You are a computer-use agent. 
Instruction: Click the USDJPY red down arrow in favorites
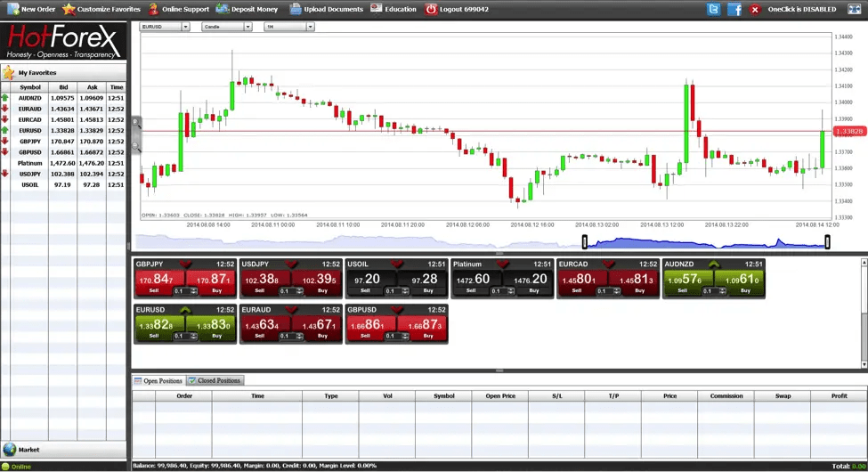[5, 174]
